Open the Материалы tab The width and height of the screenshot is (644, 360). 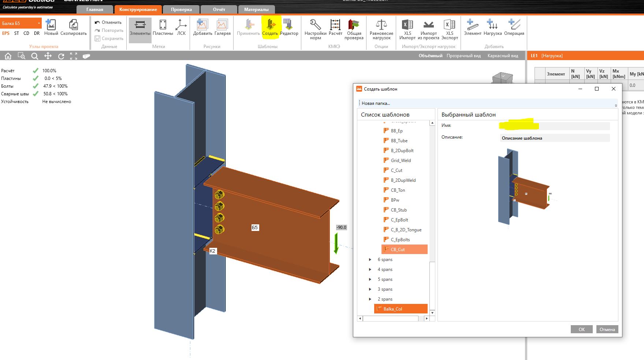point(256,10)
